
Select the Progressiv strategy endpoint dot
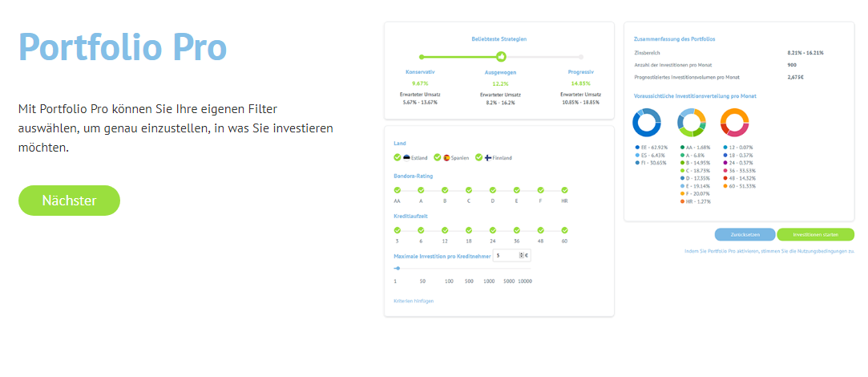click(580, 57)
